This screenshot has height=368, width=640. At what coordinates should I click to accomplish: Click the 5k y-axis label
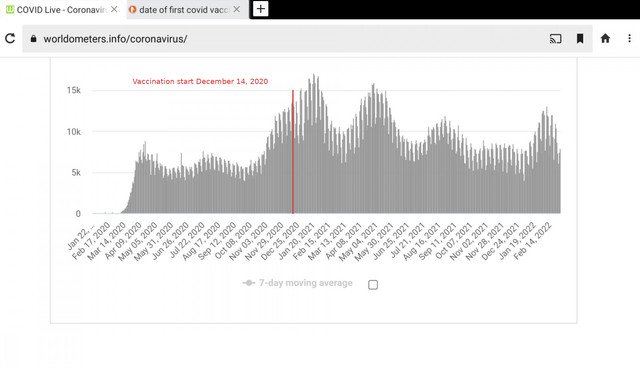76,173
